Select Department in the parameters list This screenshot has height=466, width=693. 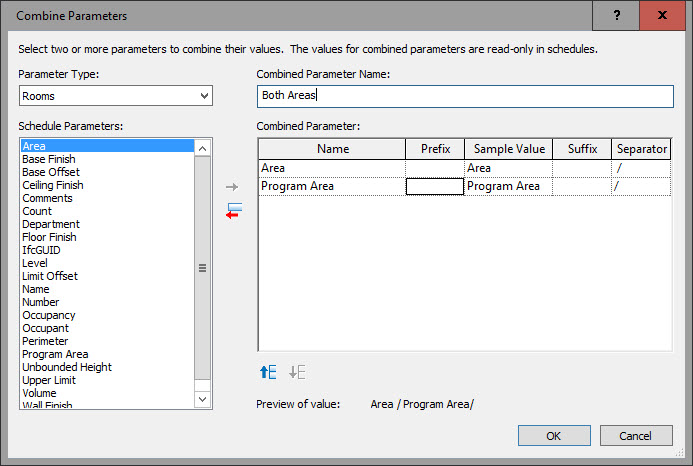51,224
